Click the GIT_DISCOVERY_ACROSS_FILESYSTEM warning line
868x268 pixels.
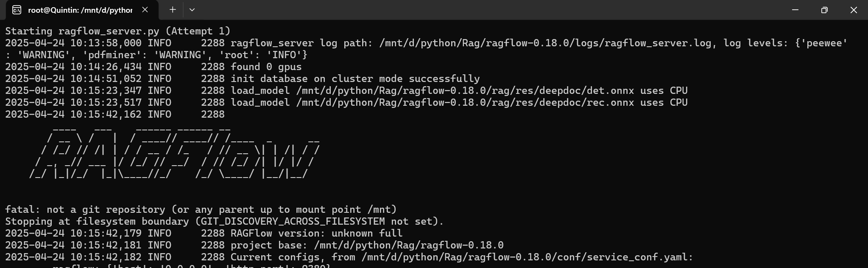click(224, 221)
